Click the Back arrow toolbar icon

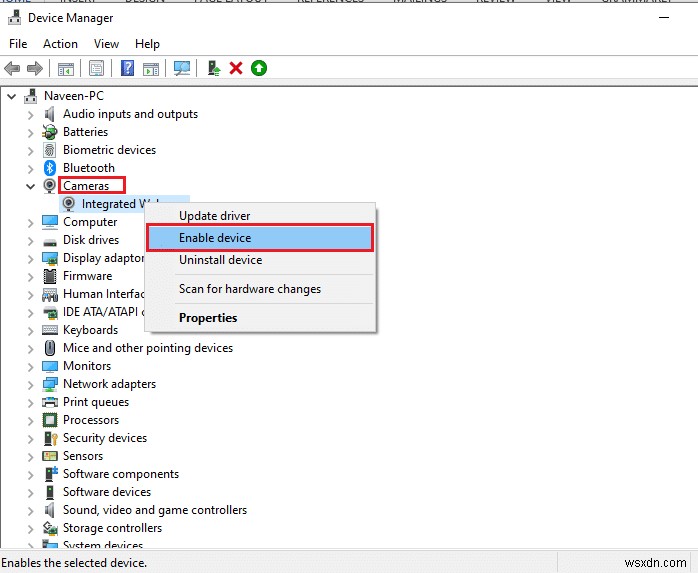click(12, 69)
